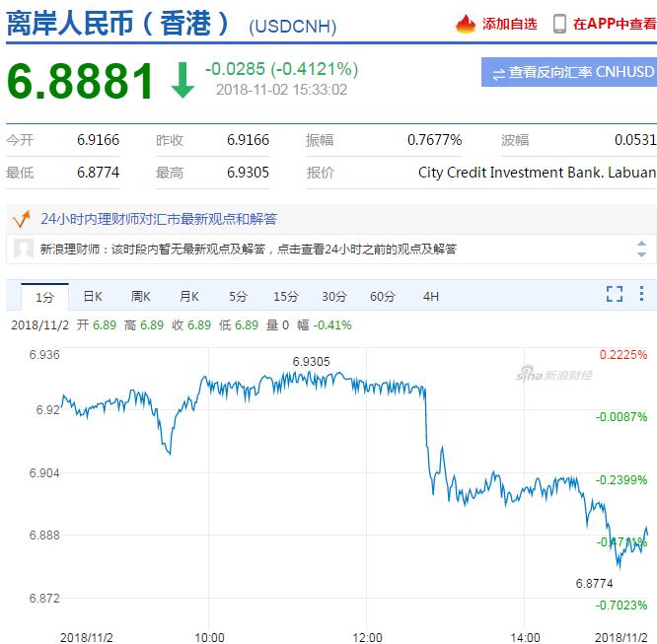Click the swap arrows icon for reverse rate

499,72
